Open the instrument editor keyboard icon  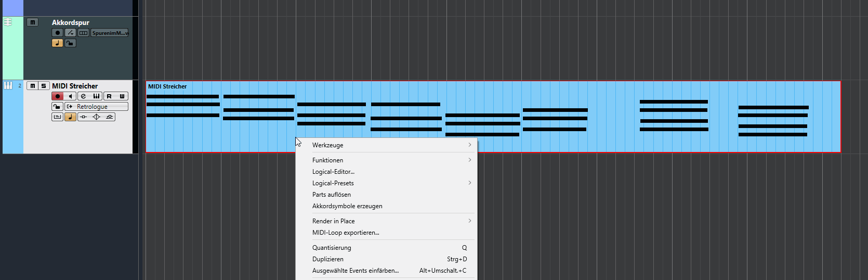point(96,96)
